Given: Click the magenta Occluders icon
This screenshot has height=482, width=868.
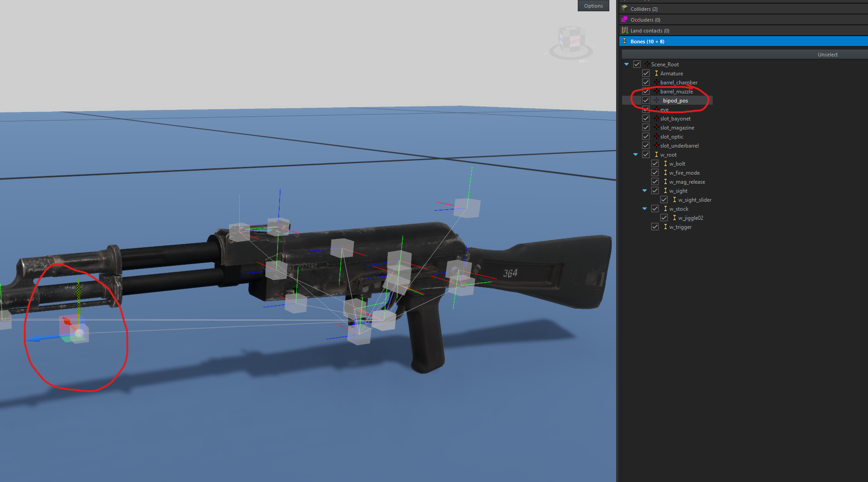Looking at the screenshot, I should pyautogui.click(x=625, y=19).
